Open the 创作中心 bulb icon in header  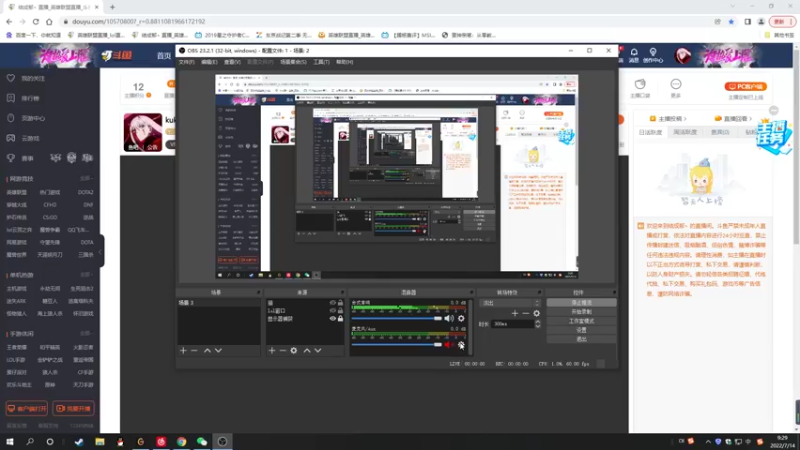coord(653,55)
